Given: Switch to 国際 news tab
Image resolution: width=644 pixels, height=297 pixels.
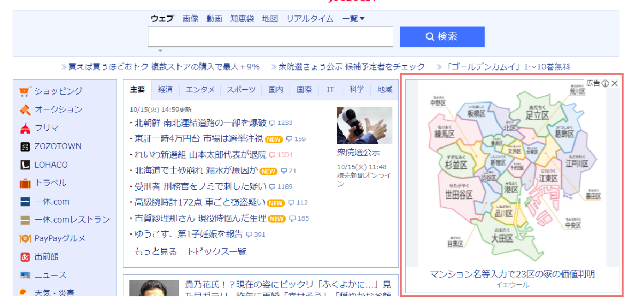Looking at the screenshot, I should (x=304, y=90).
